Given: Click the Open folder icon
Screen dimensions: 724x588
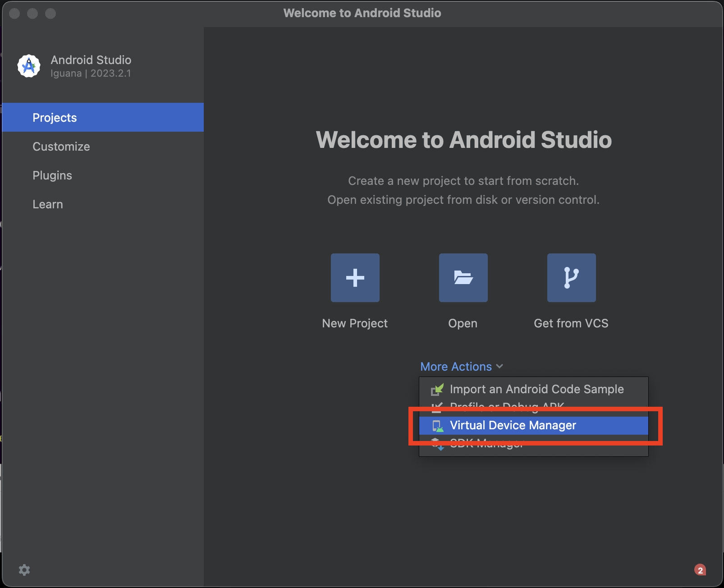Looking at the screenshot, I should 463,278.
